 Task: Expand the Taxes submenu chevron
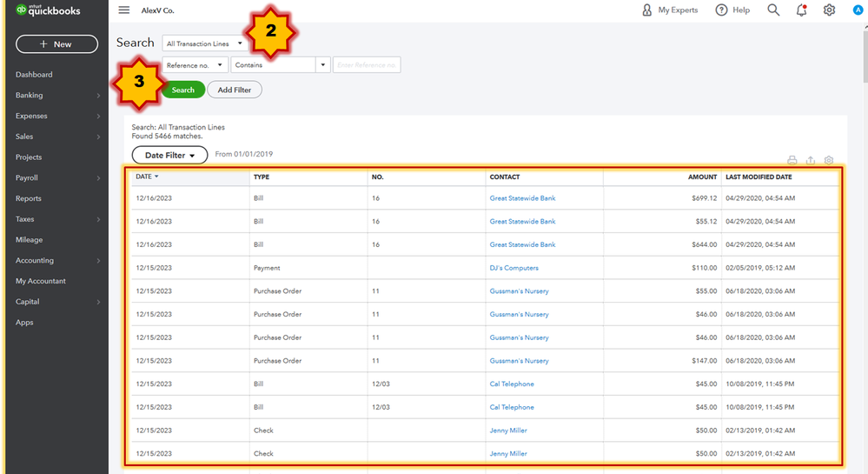tap(98, 219)
